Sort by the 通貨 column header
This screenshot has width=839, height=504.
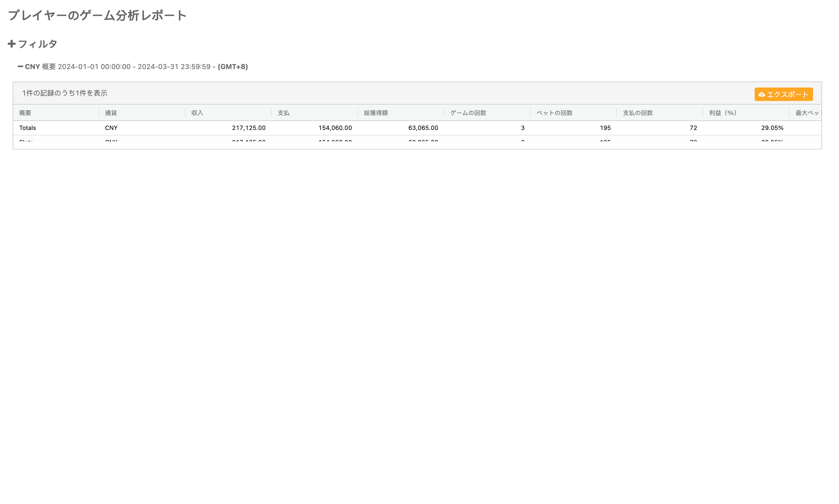click(111, 113)
